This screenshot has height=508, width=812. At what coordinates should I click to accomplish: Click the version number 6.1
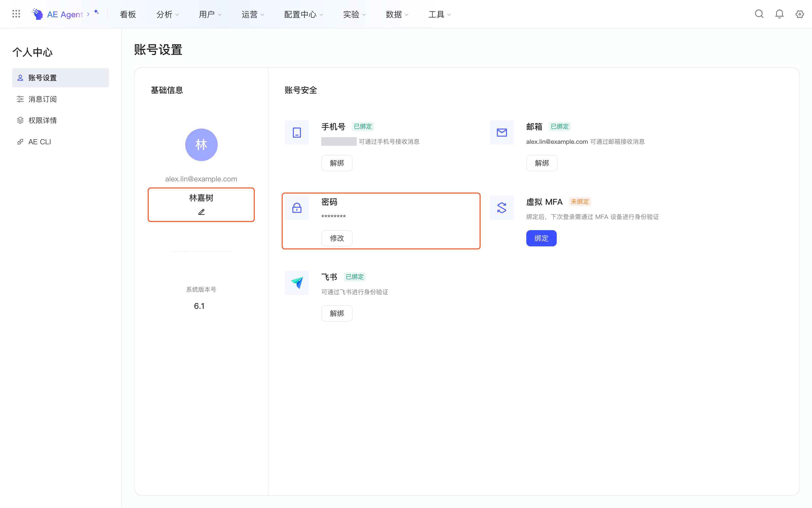[x=199, y=306]
